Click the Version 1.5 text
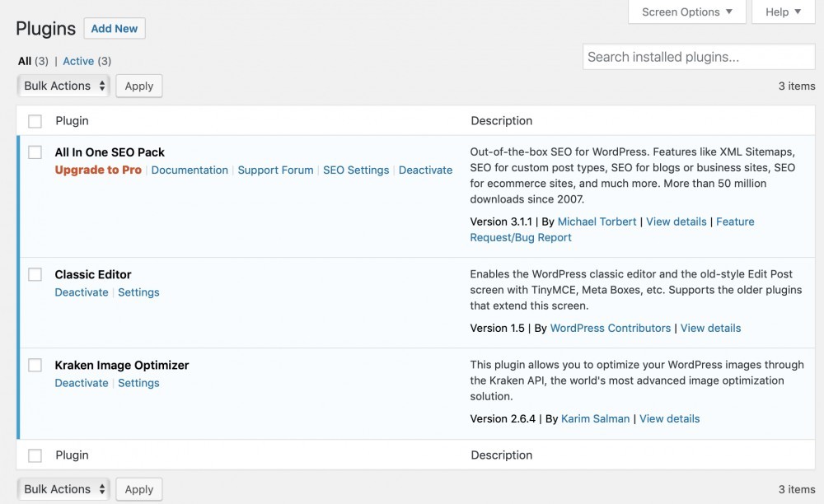 [497, 328]
